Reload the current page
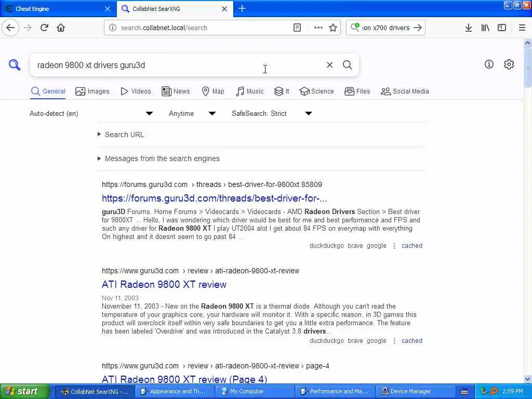This screenshot has width=532, height=399. tap(44, 28)
